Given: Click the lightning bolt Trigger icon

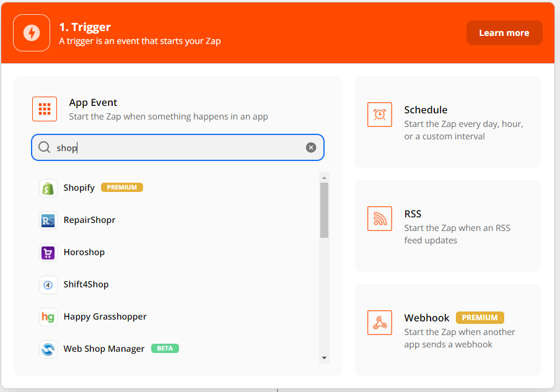Looking at the screenshot, I should [x=32, y=33].
